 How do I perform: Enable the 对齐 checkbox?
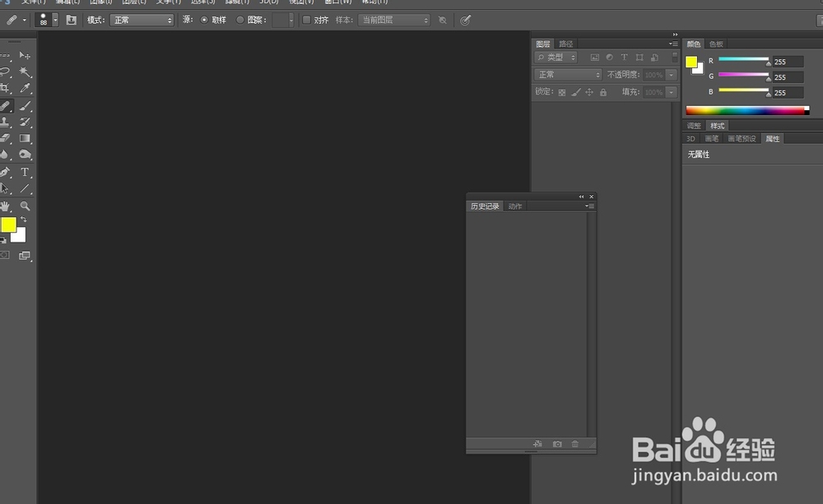click(x=306, y=20)
